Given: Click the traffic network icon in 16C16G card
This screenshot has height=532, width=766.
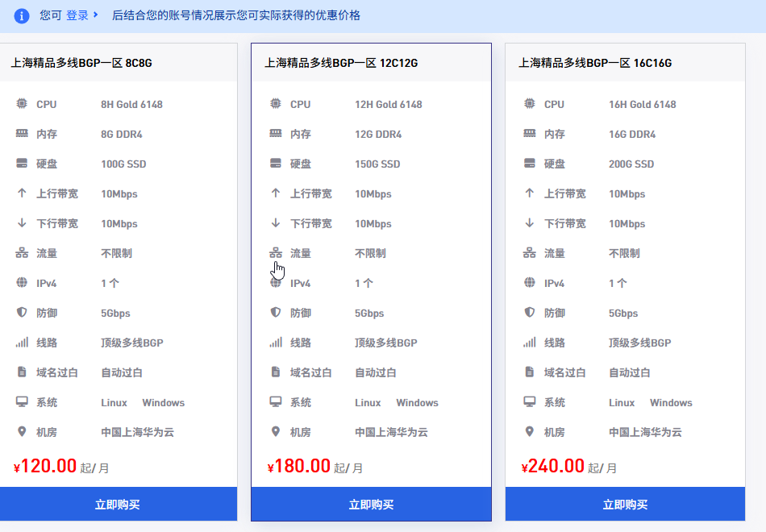Looking at the screenshot, I should tap(530, 253).
